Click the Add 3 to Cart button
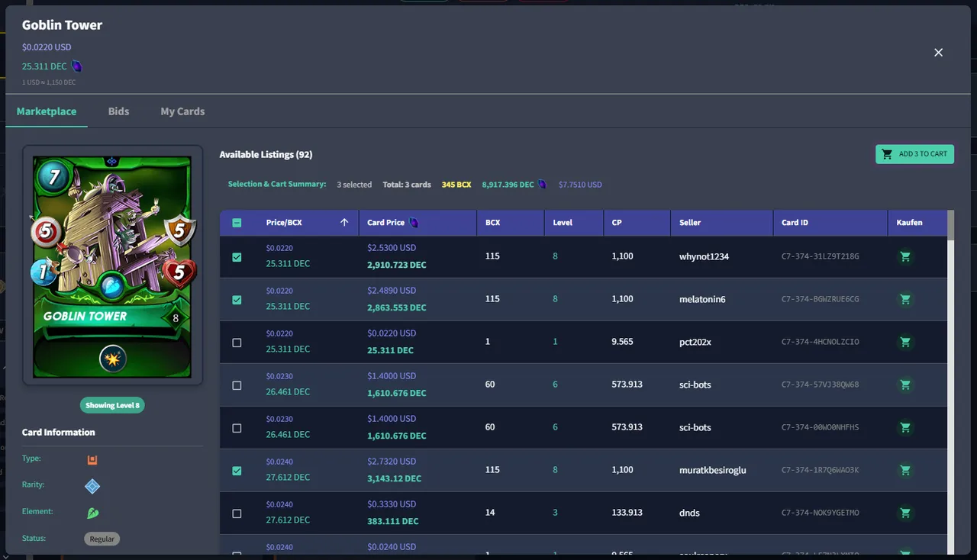The image size is (977, 560). pyautogui.click(x=914, y=154)
